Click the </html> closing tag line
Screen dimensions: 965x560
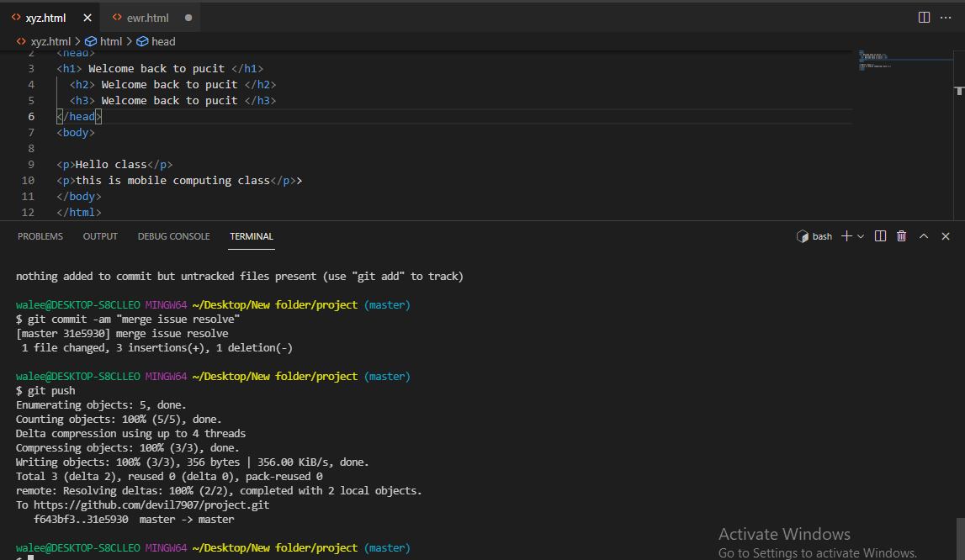point(79,212)
